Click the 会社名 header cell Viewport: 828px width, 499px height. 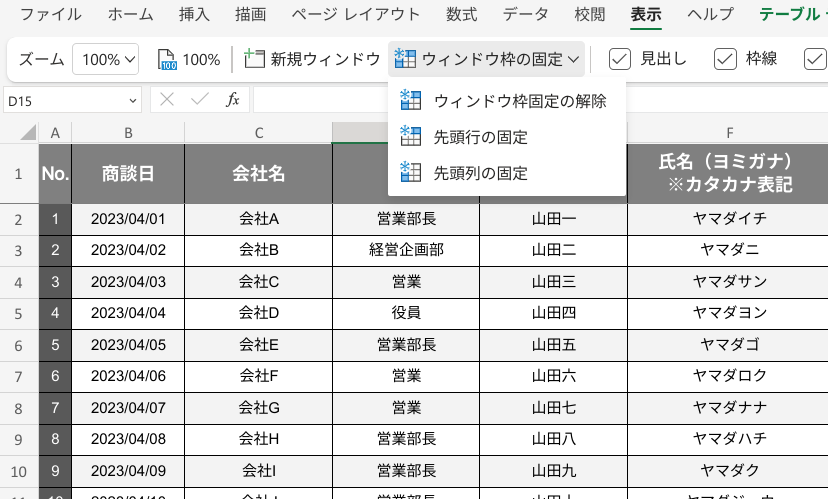tap(259, 174)
